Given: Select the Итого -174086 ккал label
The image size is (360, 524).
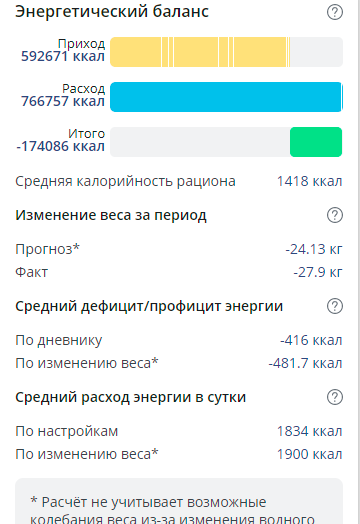Looking at the screenshot, I should (61, 140).
